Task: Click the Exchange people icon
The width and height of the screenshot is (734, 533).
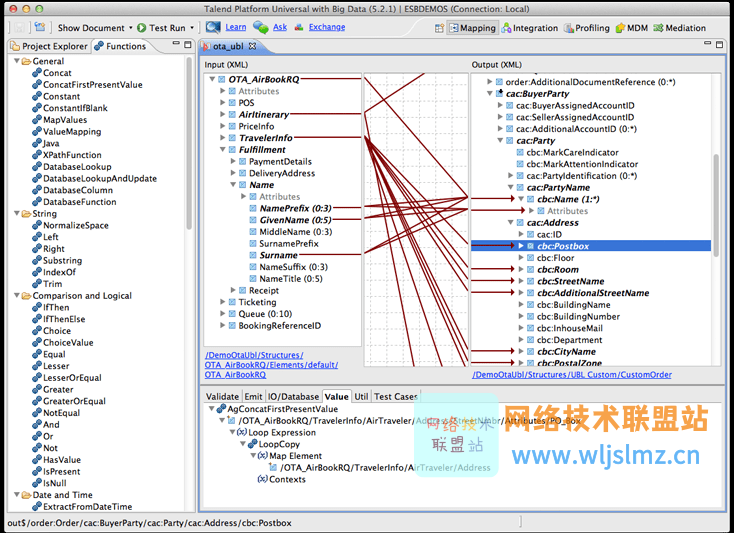Action: pos(299,27)
